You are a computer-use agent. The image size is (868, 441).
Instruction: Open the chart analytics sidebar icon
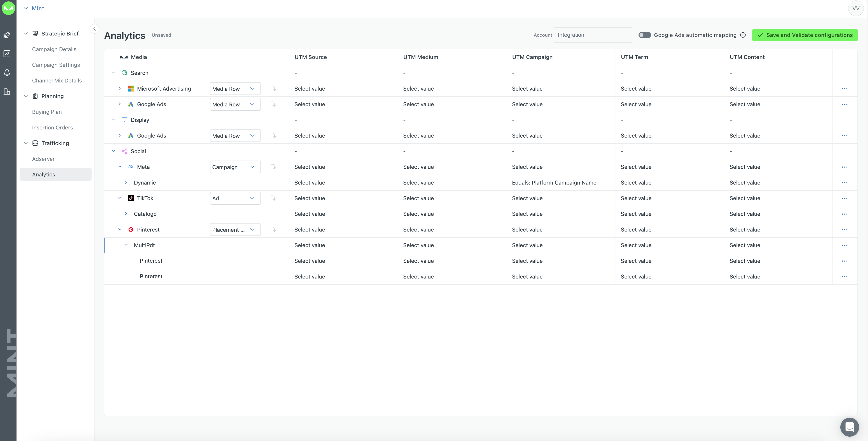click(x=7, y=54)
